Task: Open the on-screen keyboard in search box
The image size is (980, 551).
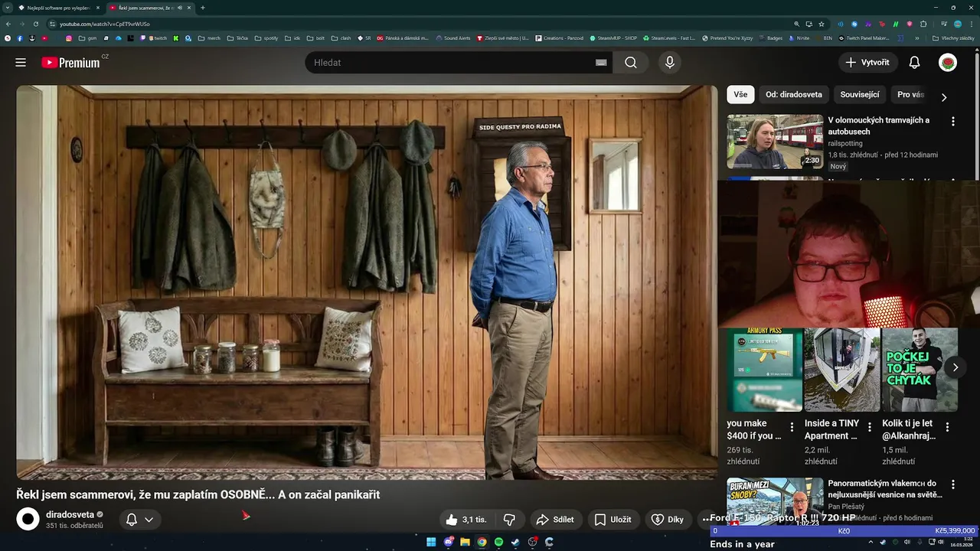Action: point(601,63)
